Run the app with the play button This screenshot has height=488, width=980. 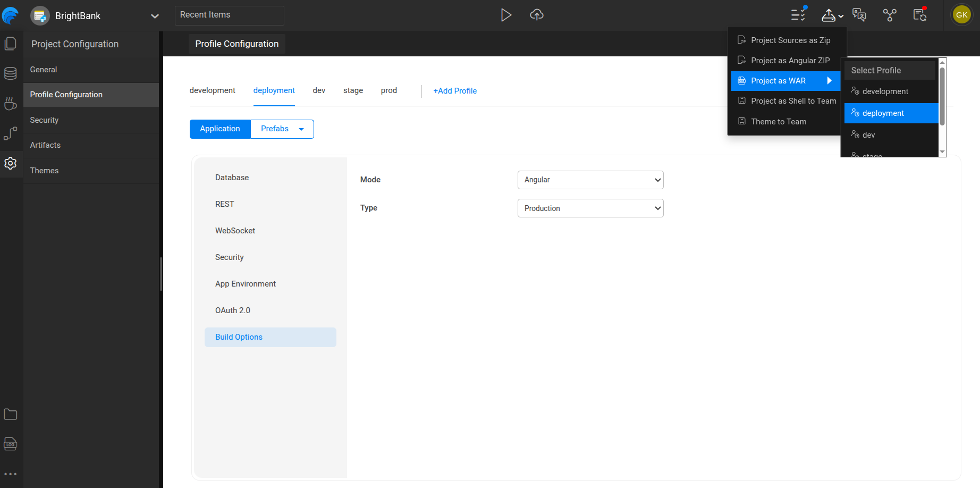506,15
